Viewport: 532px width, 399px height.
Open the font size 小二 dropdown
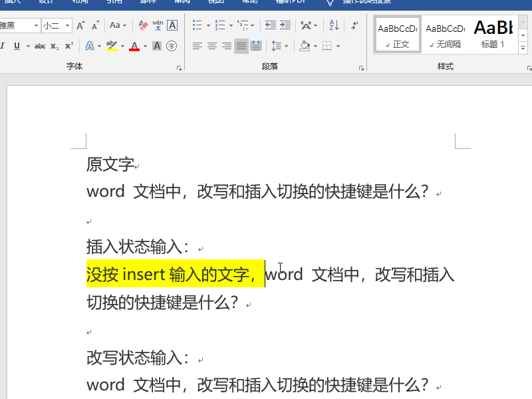pos(67,25)
